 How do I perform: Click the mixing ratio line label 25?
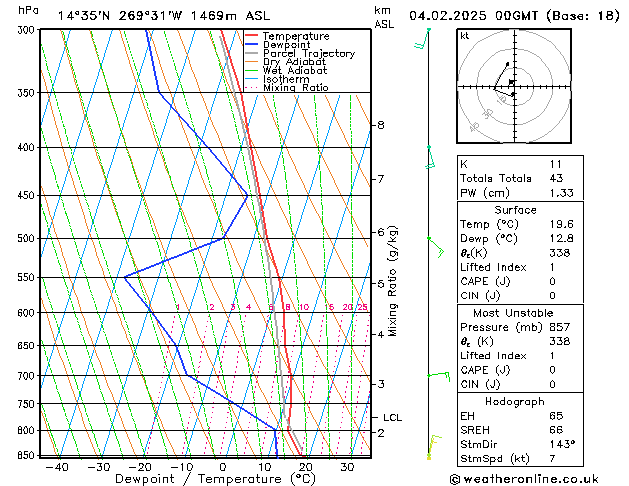pyautogui.click(x=362, y=307)
